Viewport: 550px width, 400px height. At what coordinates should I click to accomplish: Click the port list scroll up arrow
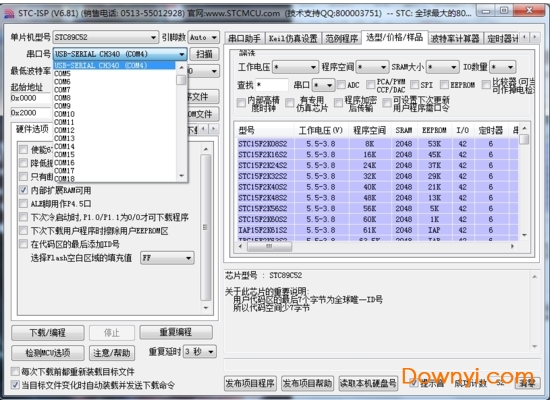click(181, 67)
